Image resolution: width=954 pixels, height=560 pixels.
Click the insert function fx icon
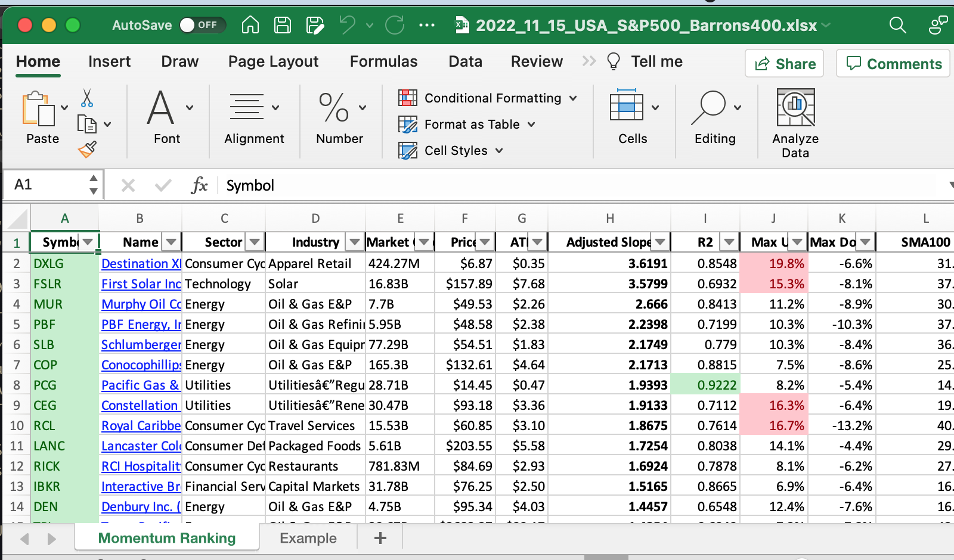[199, 185]
